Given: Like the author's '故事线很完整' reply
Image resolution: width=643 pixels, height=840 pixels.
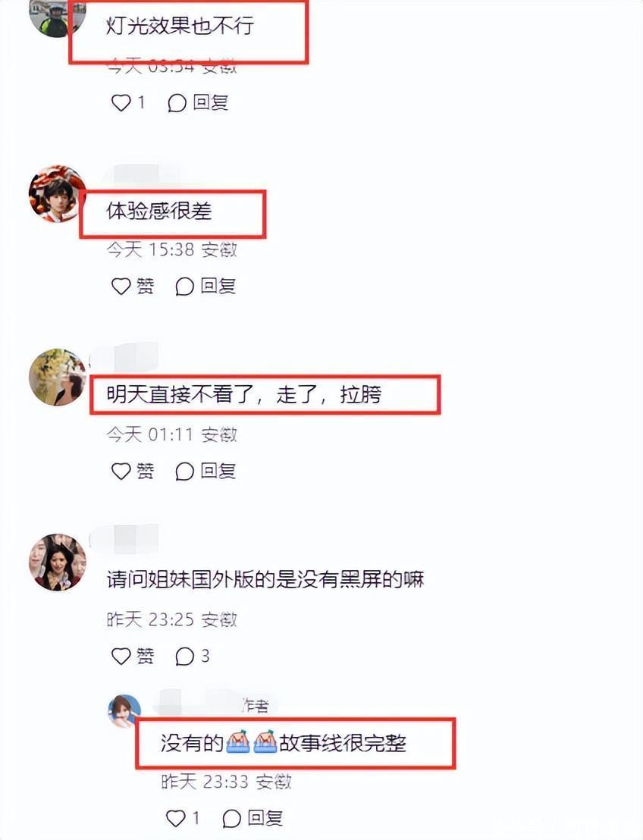Looking at the screenshot, I should pos(183,818).
